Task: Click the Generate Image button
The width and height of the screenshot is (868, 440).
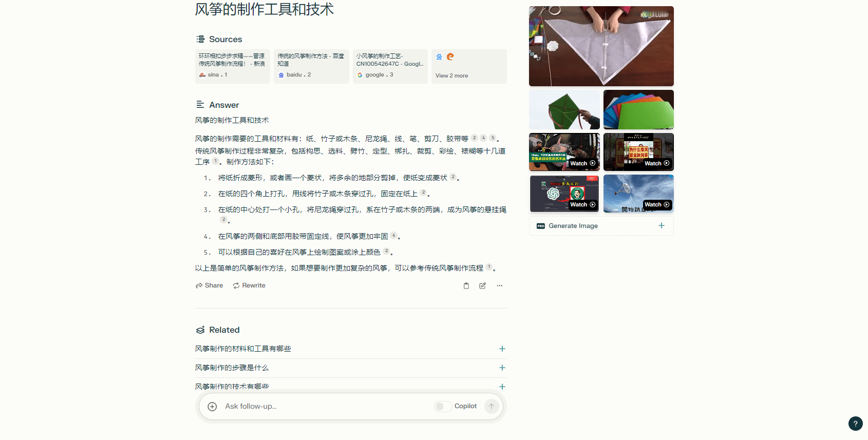Action: (601, 226)
